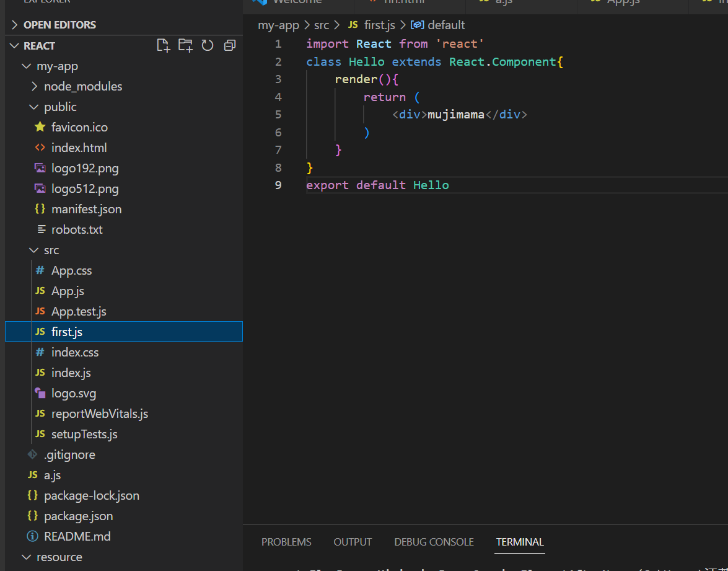Viewport: 728px width, 571px height.
Task: Collapse the public folder
Action: click(x=59, y=107)
